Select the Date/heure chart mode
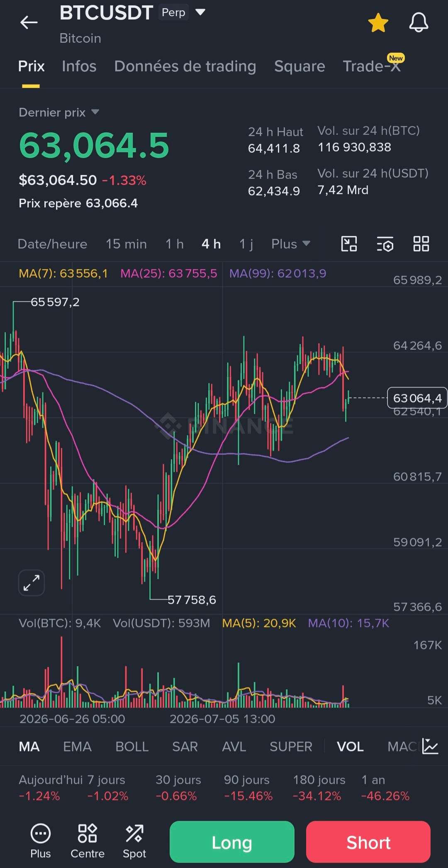The height and width of the screenshot is (868, 448). (x=52, y=244)
